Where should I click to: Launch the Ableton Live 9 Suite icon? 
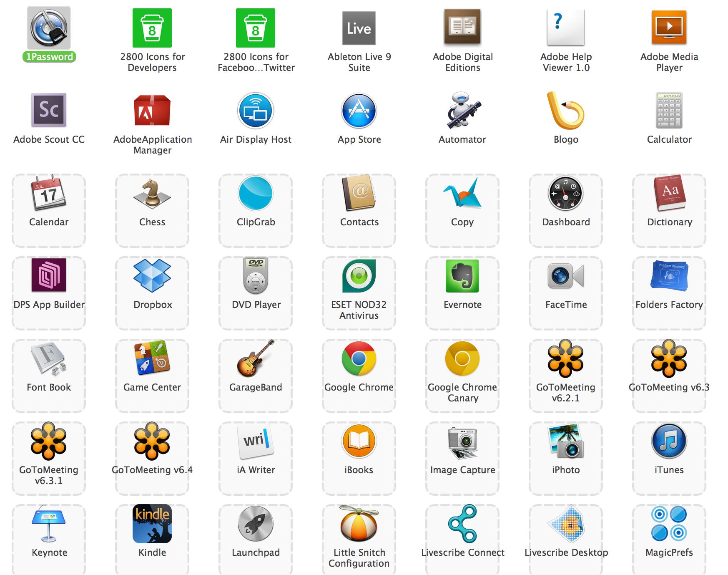pyautogui.click(x=359, y=28)
